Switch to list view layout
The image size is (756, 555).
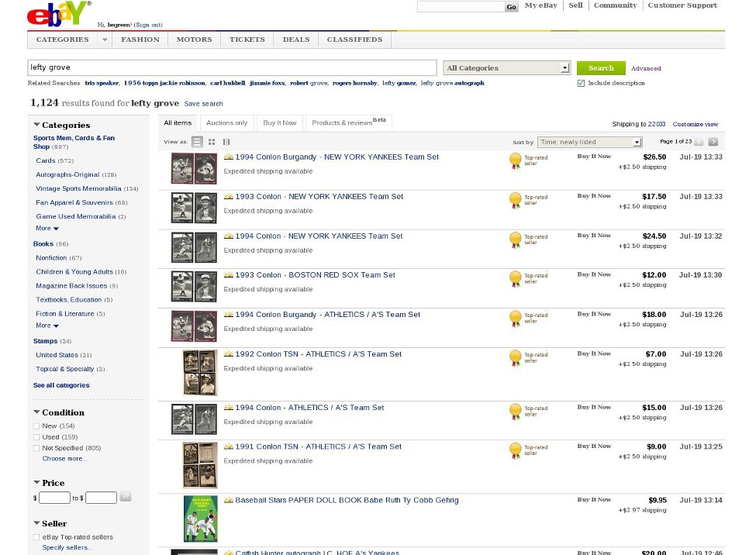point(198,142)
